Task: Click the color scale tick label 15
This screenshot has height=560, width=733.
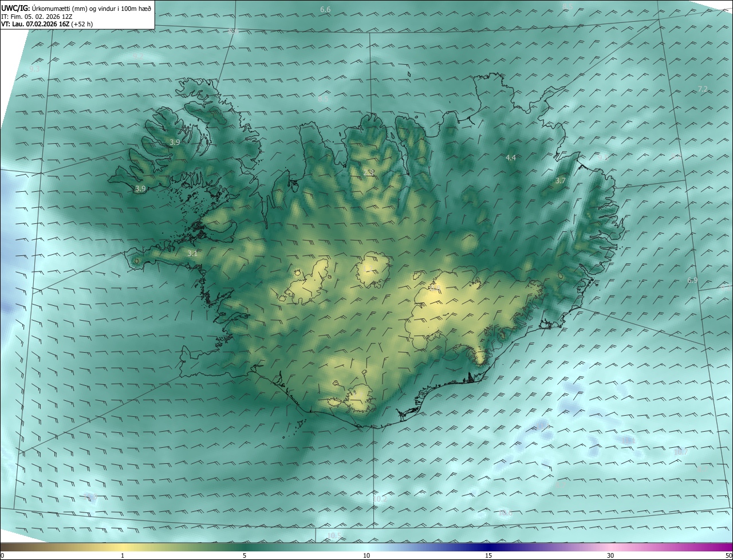Action: tap(488, 556)
